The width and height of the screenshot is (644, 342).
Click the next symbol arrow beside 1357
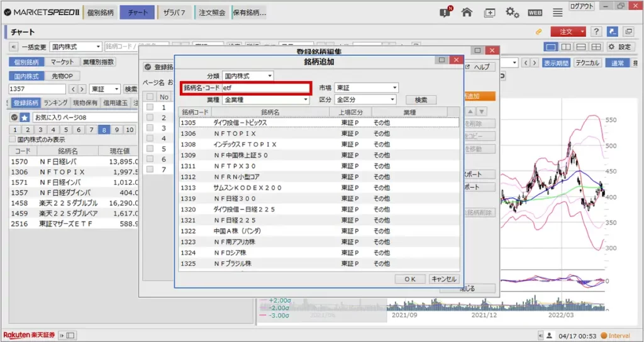[82, 89]
